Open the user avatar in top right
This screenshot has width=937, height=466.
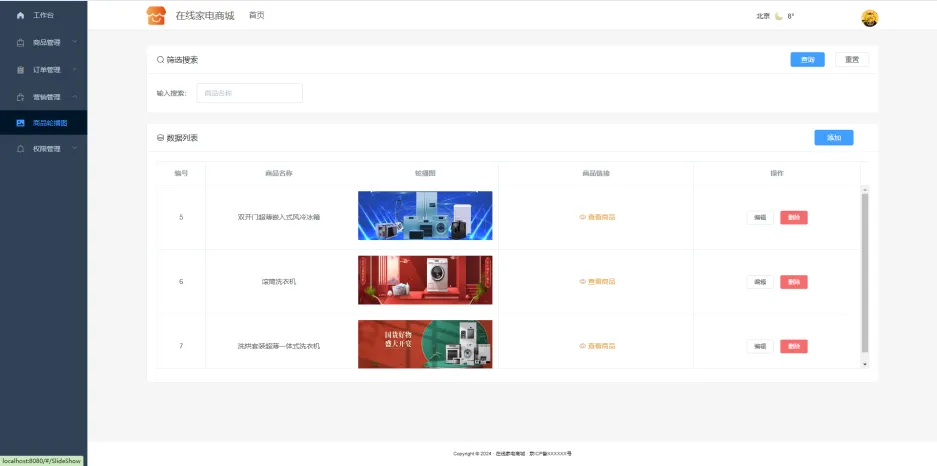point(869,17)
